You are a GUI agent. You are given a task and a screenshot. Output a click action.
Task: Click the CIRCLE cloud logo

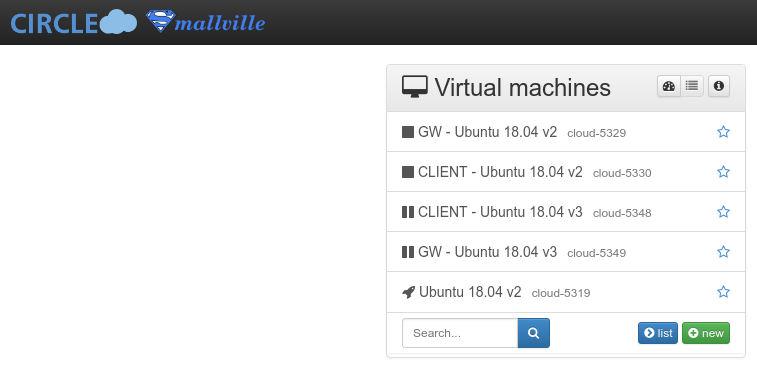73,23
